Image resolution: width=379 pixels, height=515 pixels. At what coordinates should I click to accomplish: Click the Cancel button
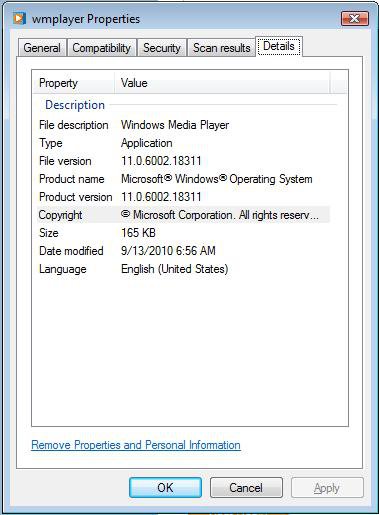click(246, 488)
